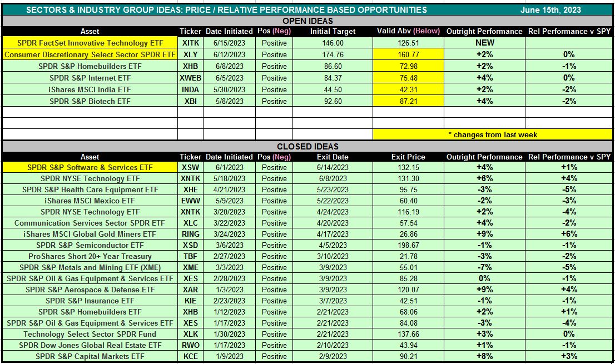615x364 pixels.
Task: Click the XLY ticker cell
Action: coord(190,55)
